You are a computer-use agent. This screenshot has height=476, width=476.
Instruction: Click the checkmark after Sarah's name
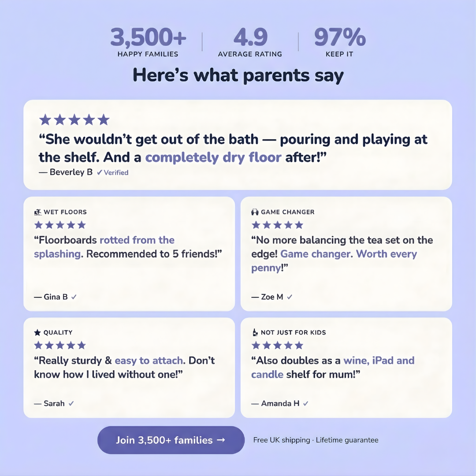[x=71, y=403]
